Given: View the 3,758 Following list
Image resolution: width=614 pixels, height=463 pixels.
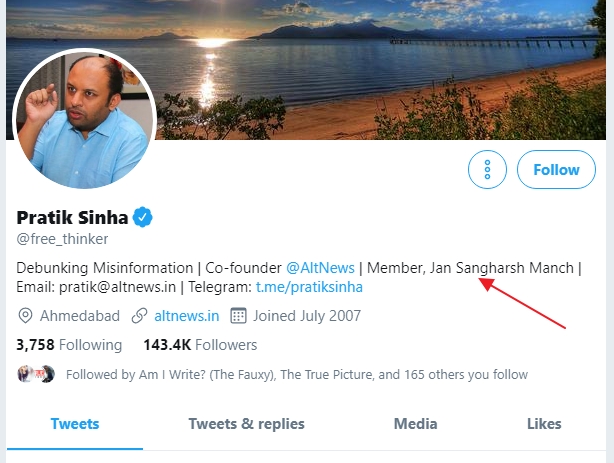Looking at the screenshot, I should (x=70, y=345).
